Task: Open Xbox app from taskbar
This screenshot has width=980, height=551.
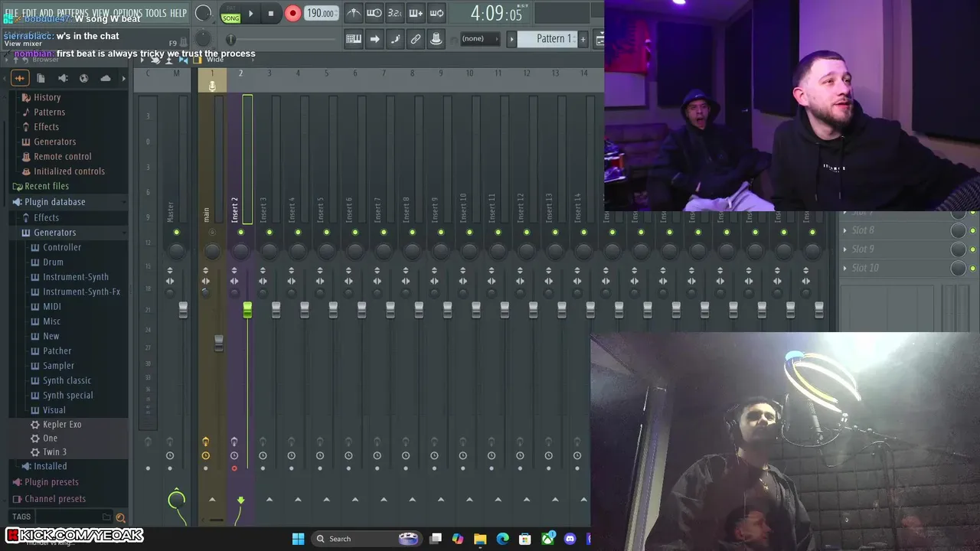Action: click(548, 539)
